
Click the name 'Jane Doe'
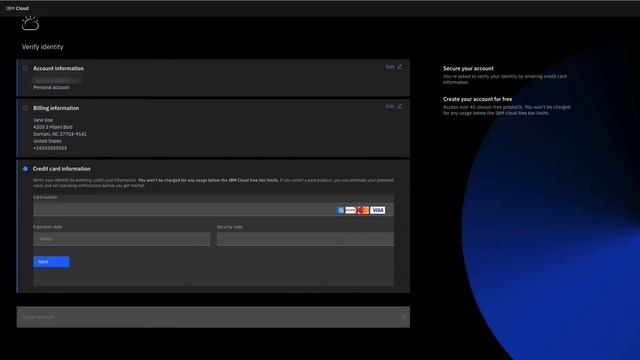43,120
